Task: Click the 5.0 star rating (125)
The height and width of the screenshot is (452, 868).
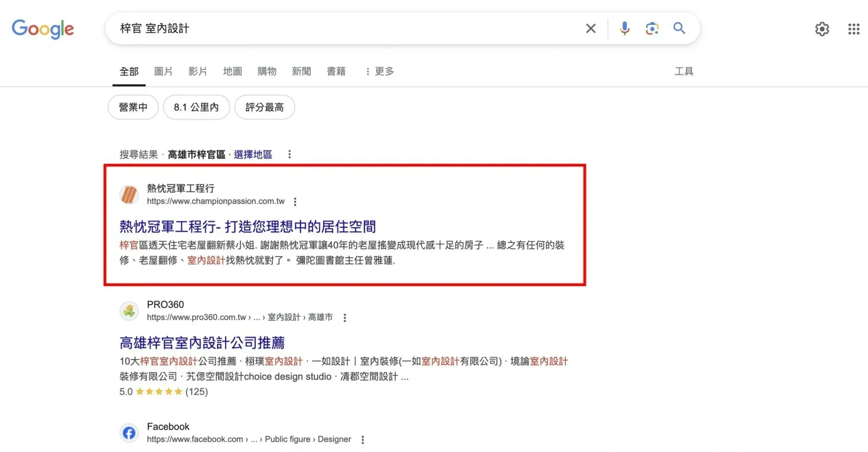Action: point(163,392)
